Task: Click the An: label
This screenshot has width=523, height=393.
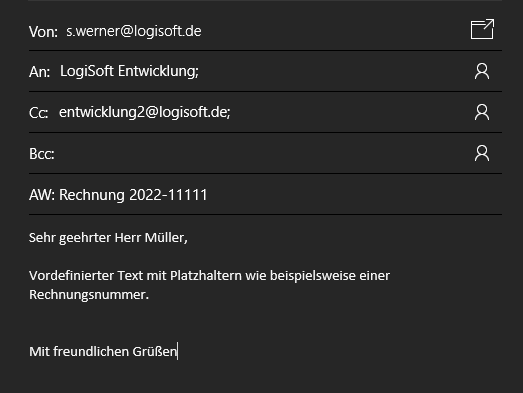Action: pyautogui.click(x=39, y=72)
